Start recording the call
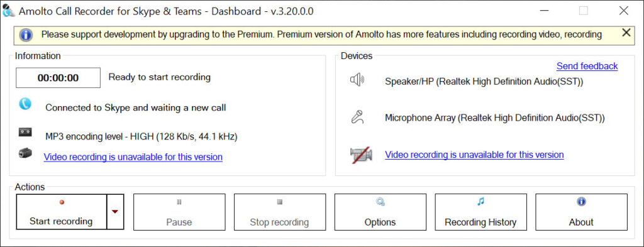 (x=61, y=212)
